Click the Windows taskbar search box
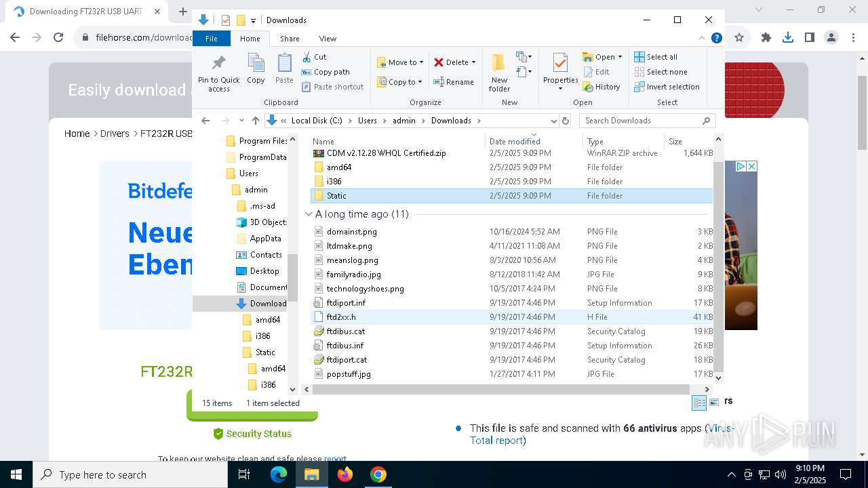This screenshot has width=868, height=488. pyautogui.click(x=130, y=474)
